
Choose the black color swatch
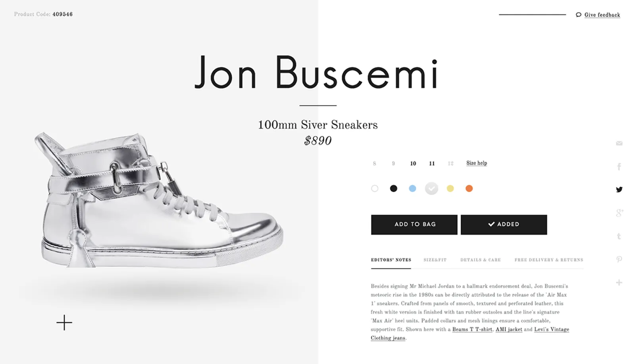[x=393, y=189]
